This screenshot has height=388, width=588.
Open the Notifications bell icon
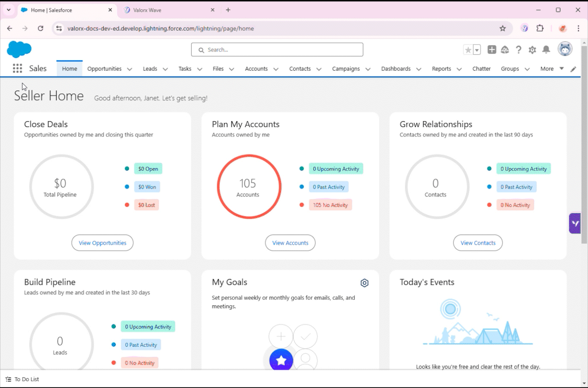click(x=546, y=50)
